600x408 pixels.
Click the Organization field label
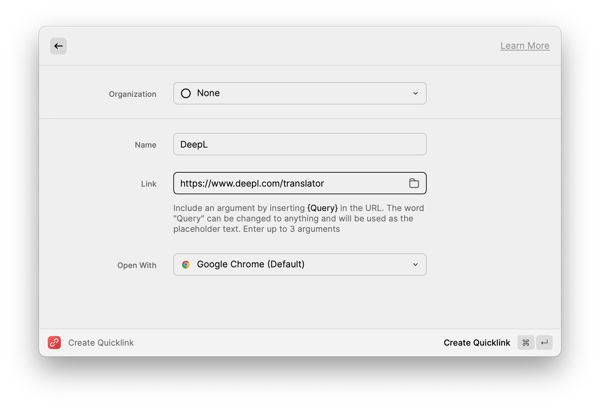click(132, 94)
